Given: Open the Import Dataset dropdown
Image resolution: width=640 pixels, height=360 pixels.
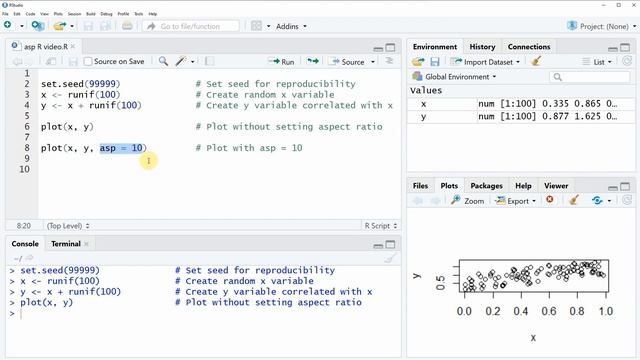Looking at the screenshot, I should pos(485,62).
